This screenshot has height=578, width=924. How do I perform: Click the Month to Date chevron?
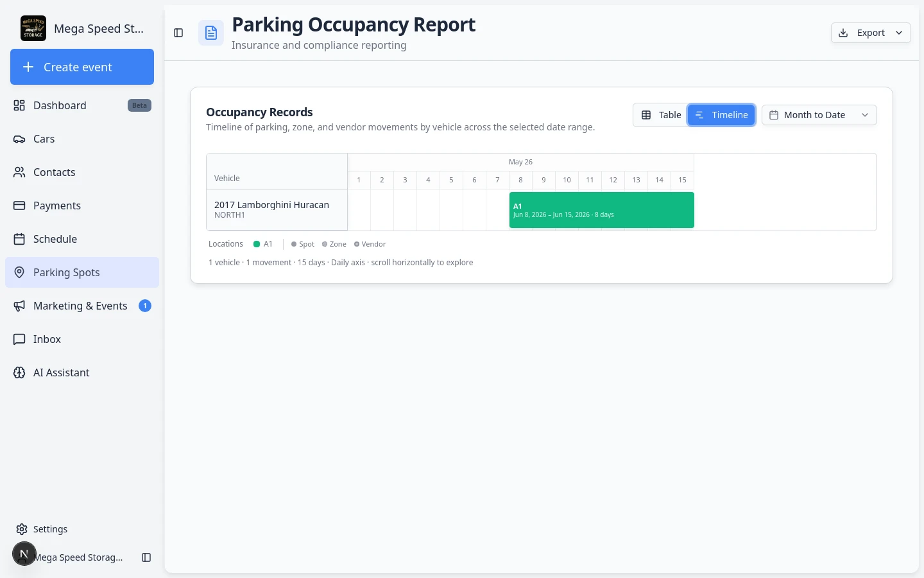click(865, 115)
